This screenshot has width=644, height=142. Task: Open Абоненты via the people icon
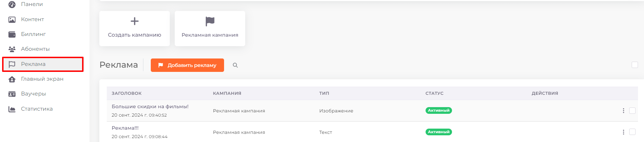[12, 49]
